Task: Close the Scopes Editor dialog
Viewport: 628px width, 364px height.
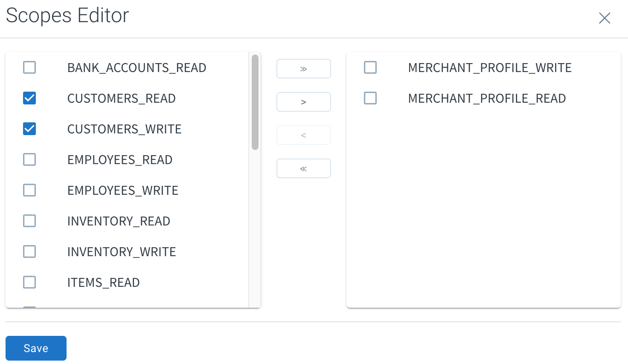Action: coord(605,18)
